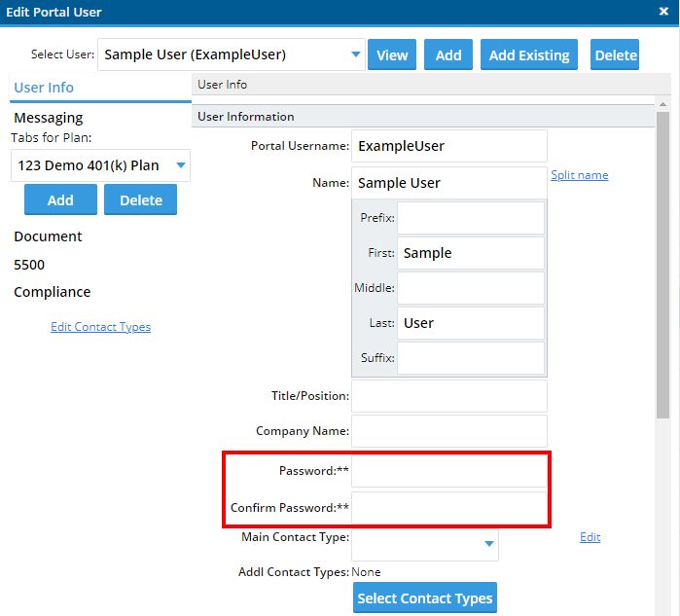Click the Delete button beside Add Existing
The width and height of the screenshot is (680, 616).
(615, 55)
